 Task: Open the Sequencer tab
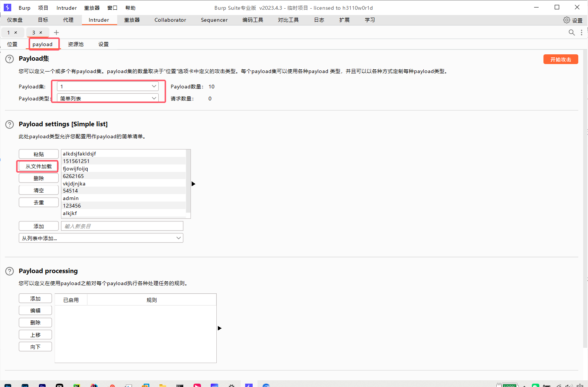tap(214, 20)
